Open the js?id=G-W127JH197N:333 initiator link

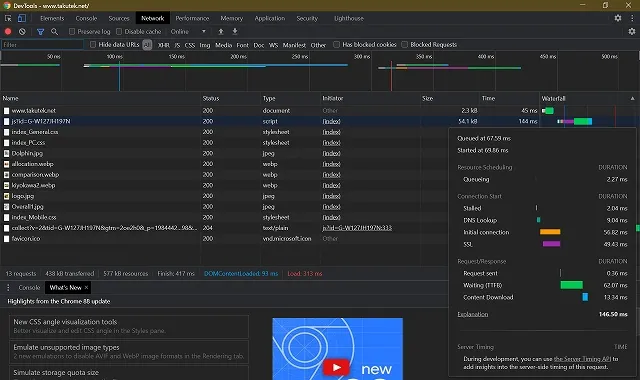tap(357, 228)
